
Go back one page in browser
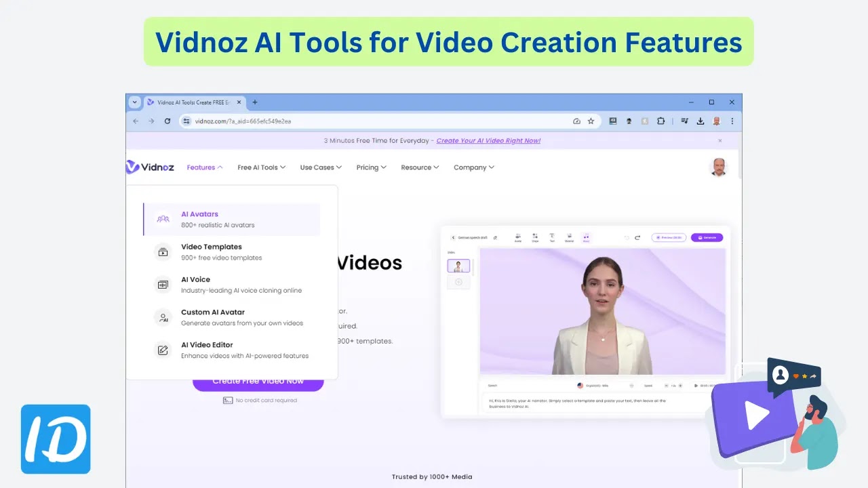click(136, 121)
